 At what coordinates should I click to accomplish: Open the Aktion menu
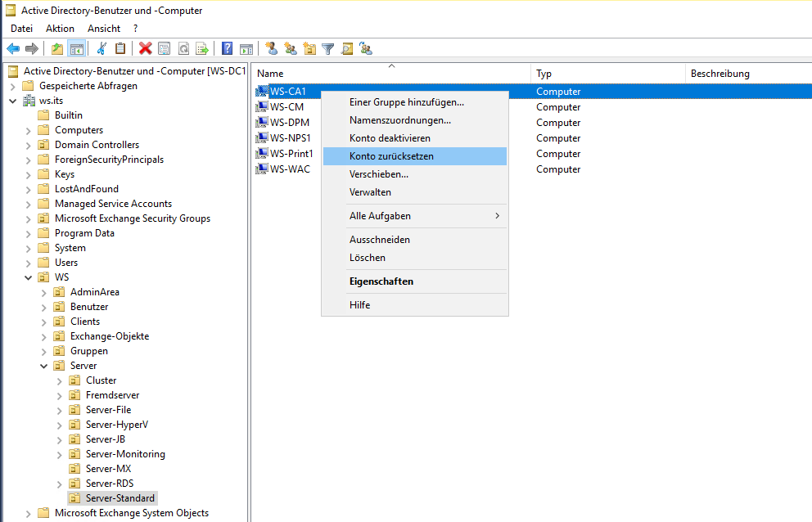click(x=60, y=29)
